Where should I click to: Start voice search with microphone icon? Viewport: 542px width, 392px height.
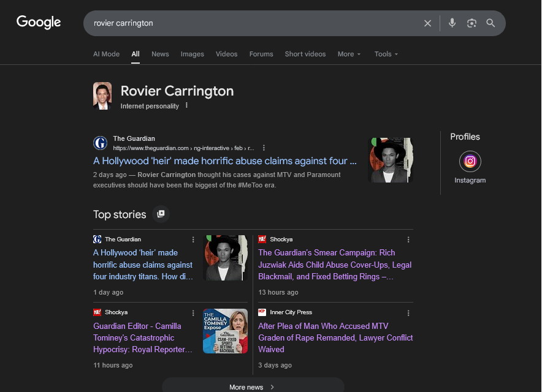[452, 23]
